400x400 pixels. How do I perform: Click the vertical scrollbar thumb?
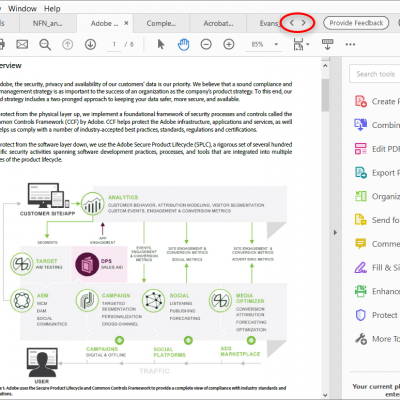325,95
